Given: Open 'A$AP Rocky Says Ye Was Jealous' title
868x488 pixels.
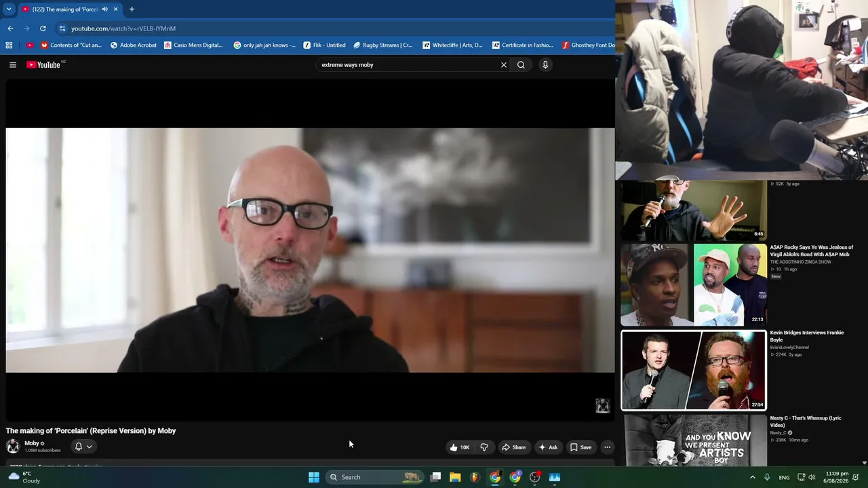Looking at the screenshot, I should [x=812, y=251].
